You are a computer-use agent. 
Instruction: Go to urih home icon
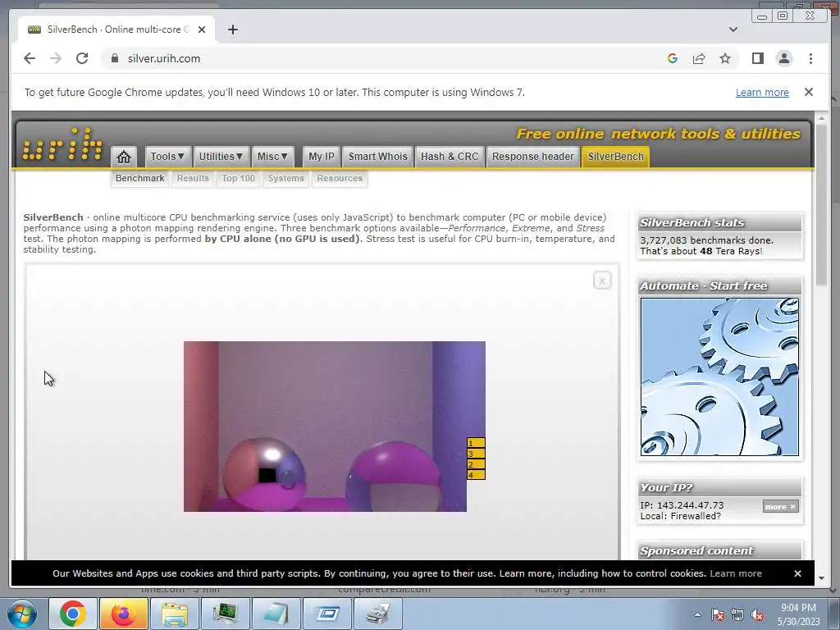coord(124,157)
